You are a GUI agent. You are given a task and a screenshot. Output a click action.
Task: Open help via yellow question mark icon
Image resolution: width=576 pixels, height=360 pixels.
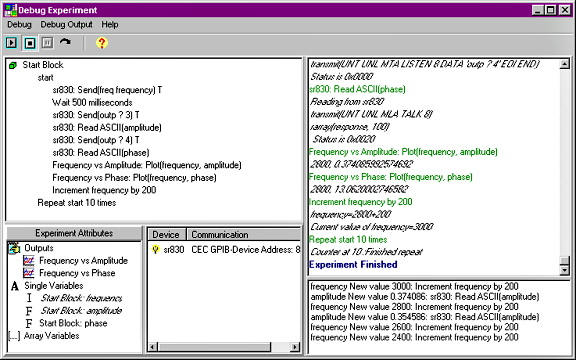(x=102, y=43)
